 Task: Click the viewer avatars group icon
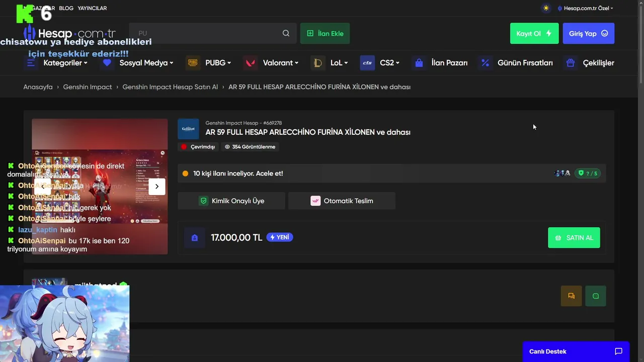(x=562, y=173)
